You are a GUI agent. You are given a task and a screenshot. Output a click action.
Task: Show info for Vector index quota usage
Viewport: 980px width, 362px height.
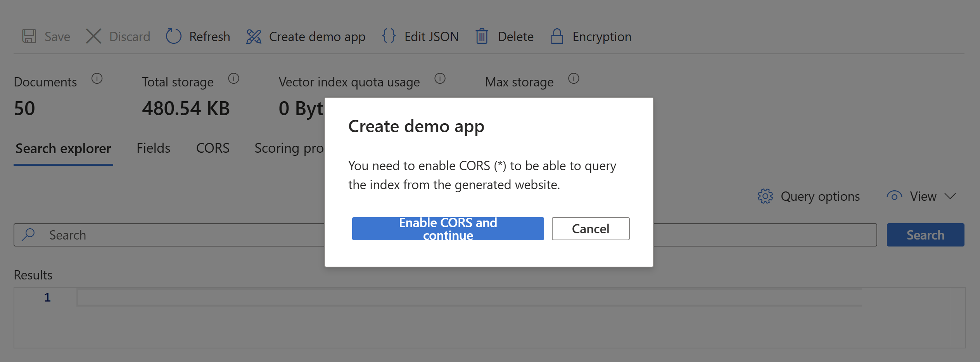pyautogui.click(x=440, y=79)
